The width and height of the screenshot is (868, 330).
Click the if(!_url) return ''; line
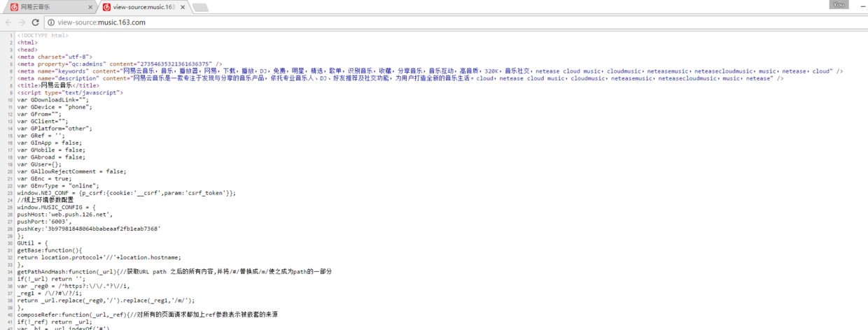[x=51, y=278]
